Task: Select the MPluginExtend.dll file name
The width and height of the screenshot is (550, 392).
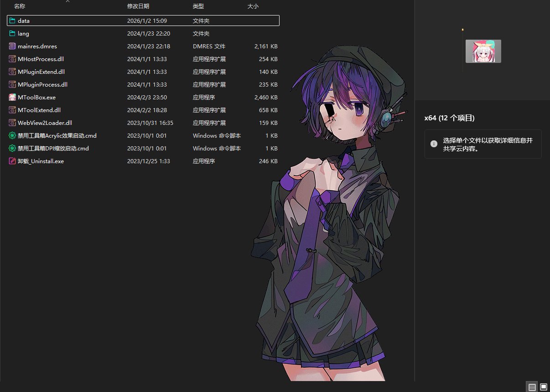Action: (41, 72)
